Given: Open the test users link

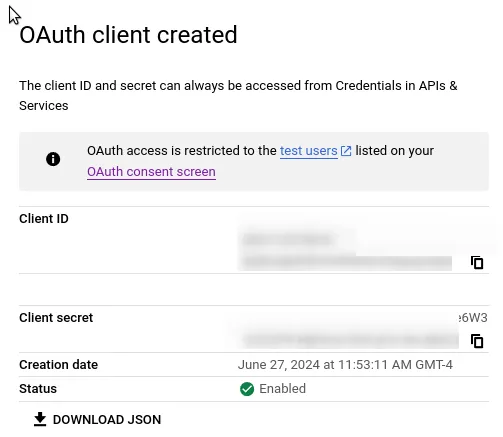Looking at the screenshot, I should pyautogui.click(x=309, y=151).
